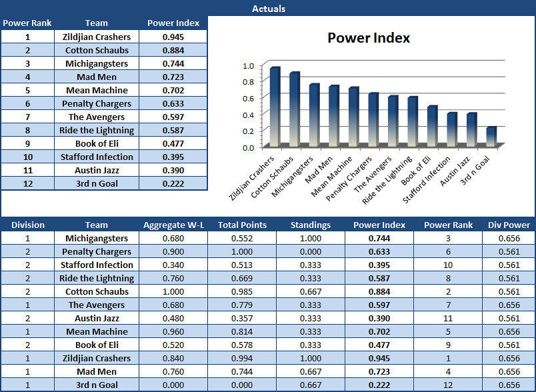The image size is (536, 392).
Task: Click Power Index 0.945 in bottom table
Action: point(379,358)
